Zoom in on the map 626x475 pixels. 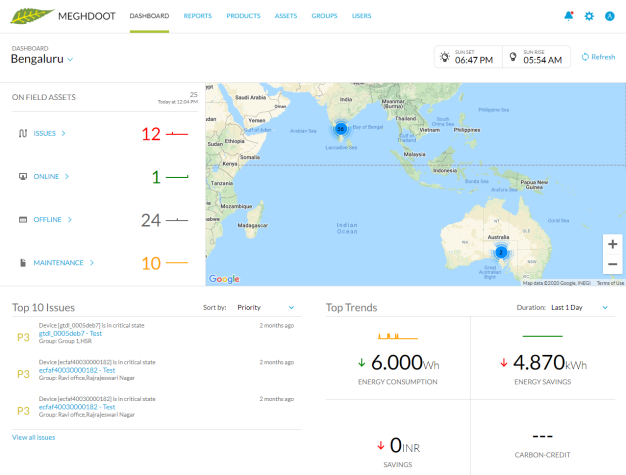coord(612,244)
